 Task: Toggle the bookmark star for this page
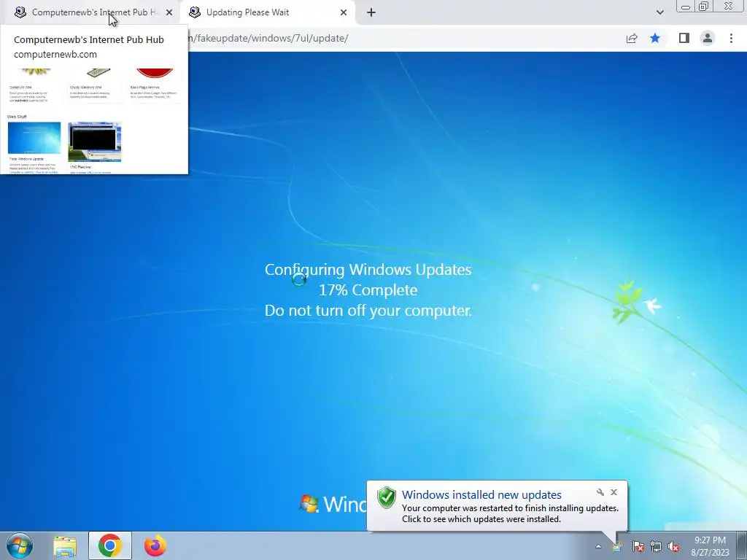[x=655, y=38]
